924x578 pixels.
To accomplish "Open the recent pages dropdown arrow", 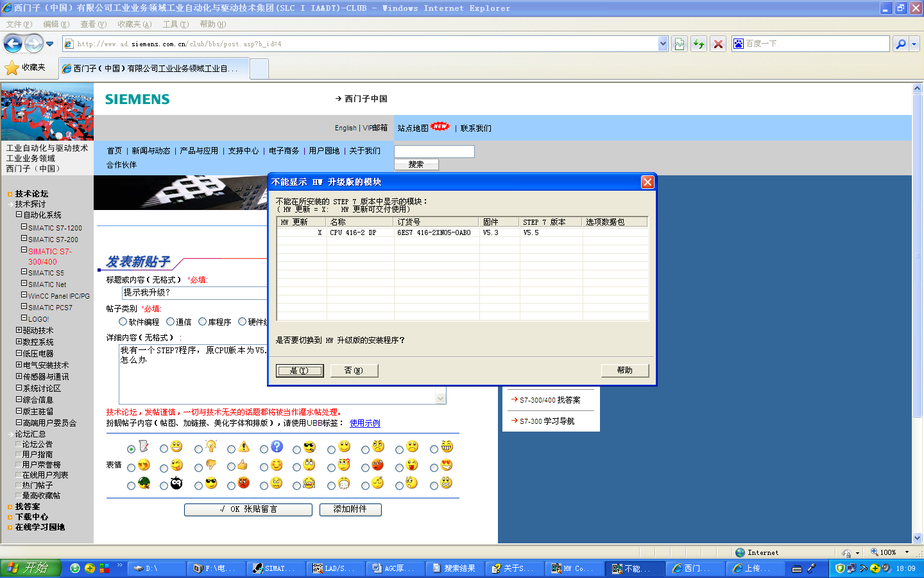I will (50, 44).
